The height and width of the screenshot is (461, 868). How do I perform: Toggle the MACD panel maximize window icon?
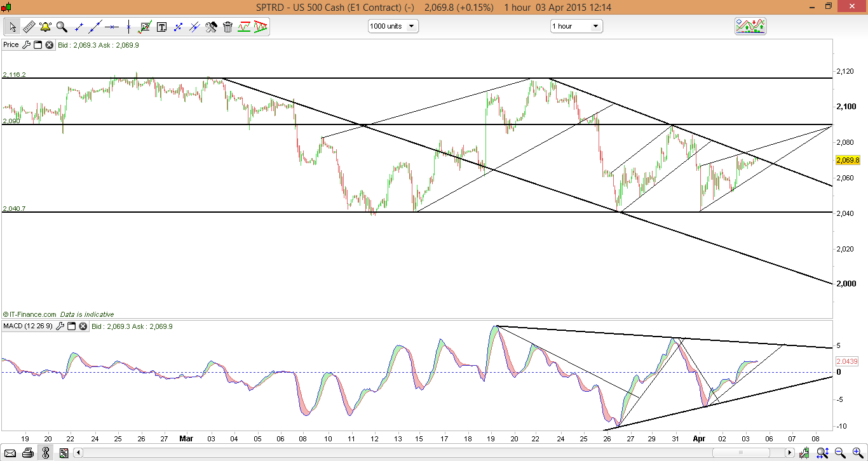[72, 326]
